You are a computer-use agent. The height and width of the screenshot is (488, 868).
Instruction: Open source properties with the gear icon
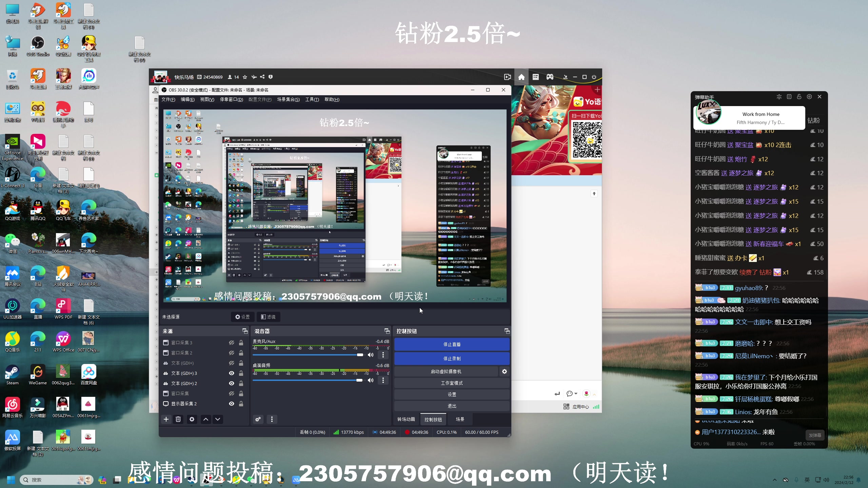coord(192,419)
